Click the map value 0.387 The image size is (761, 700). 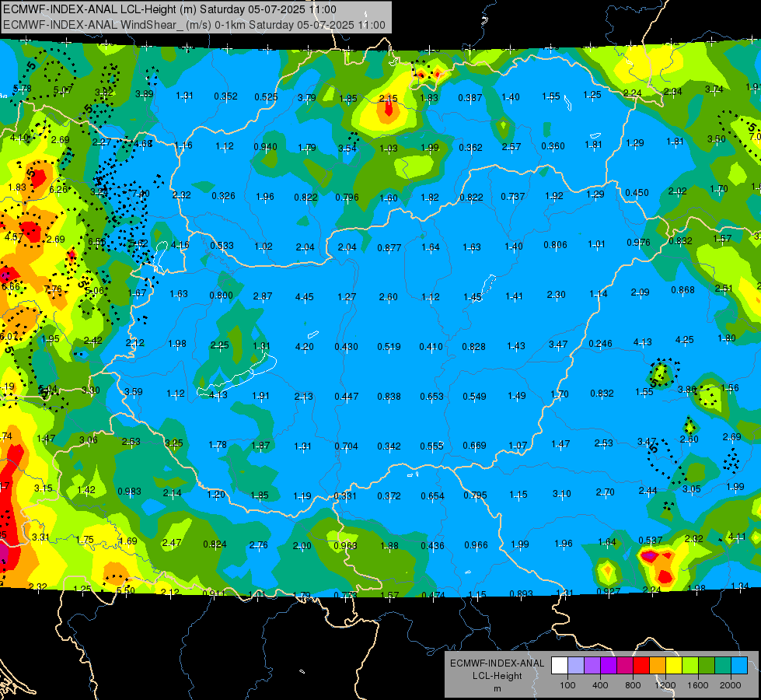470,98
